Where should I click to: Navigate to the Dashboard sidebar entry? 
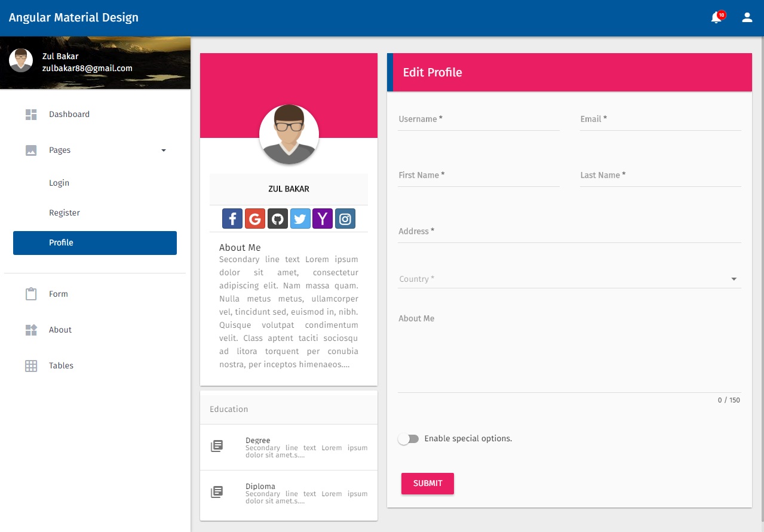click(x=69, y=114)
